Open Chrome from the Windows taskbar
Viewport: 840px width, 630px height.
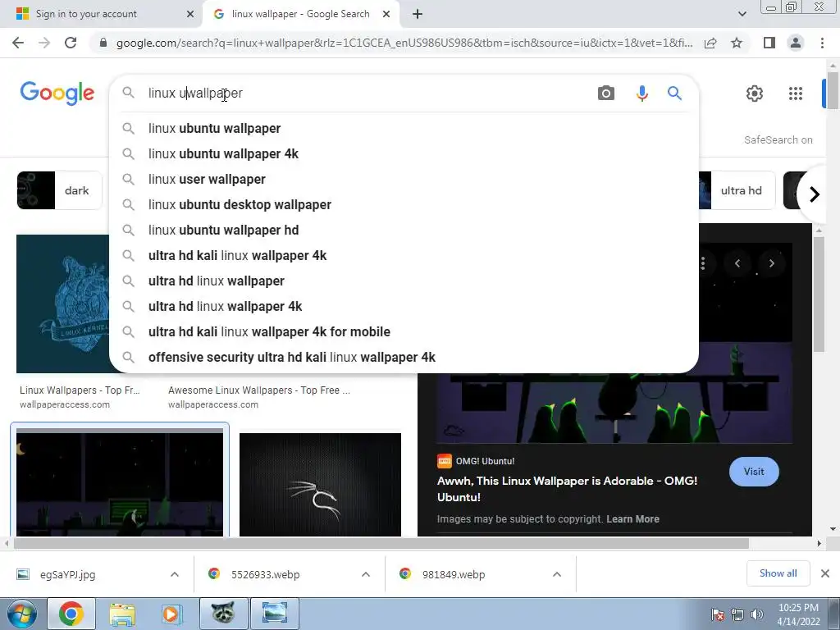[71, 614]
